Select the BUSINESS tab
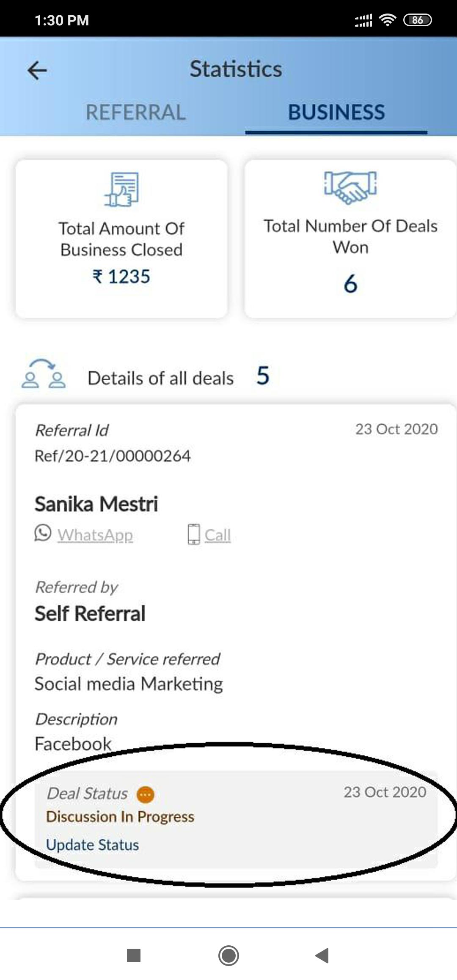The height and width of the screenshot is (980, 457). tap(336, 113)
